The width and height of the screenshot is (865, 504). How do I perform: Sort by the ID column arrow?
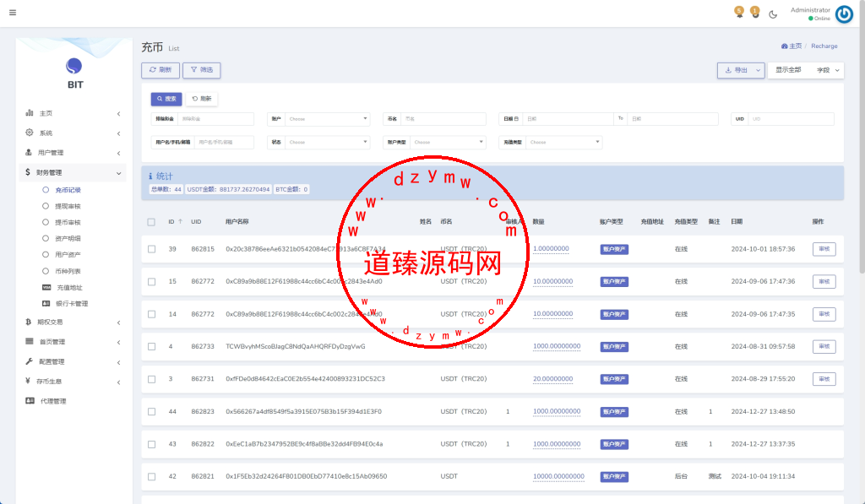point(180,222)
